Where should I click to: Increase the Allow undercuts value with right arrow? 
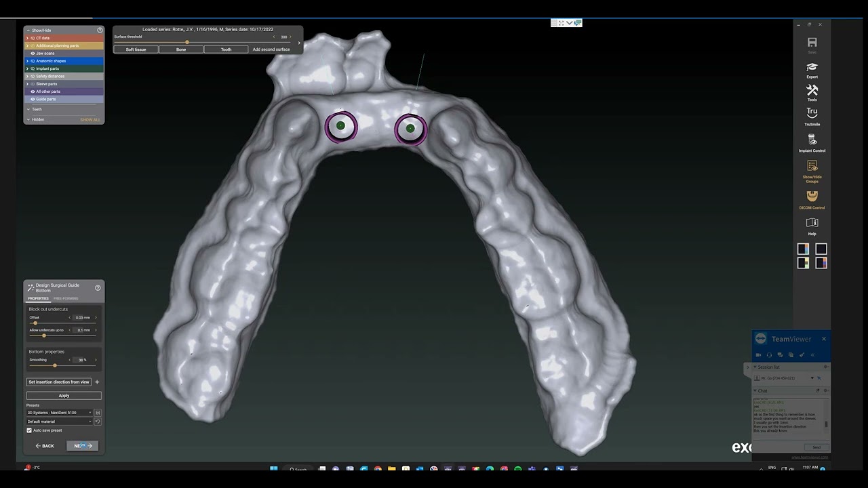point(96,330)
